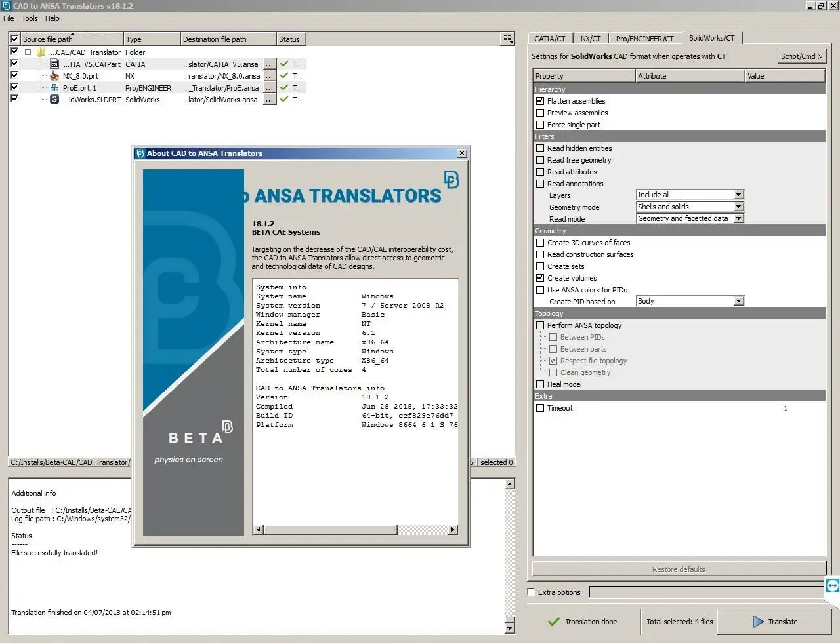
Task: Click the left arrow of the About info scrollbar
Action: [259, 530]
